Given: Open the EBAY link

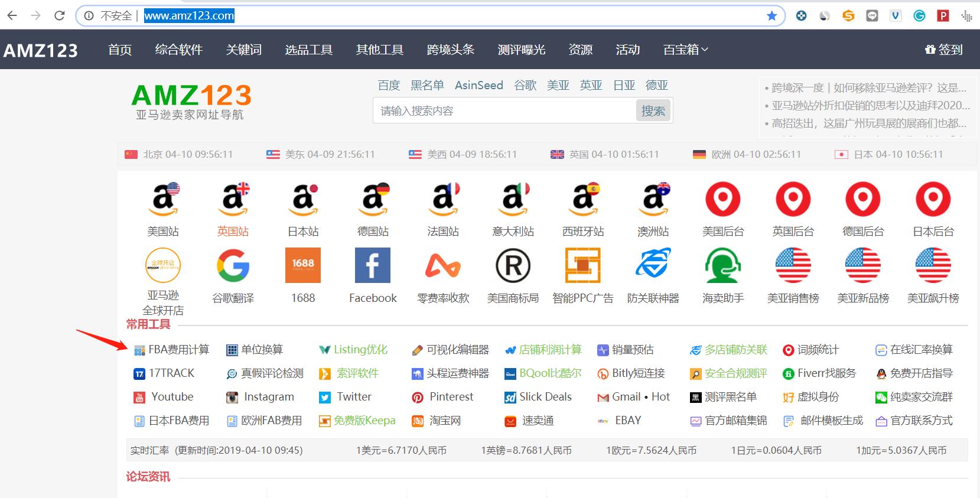Looking at the screenshot, I should tap(620, 421).
